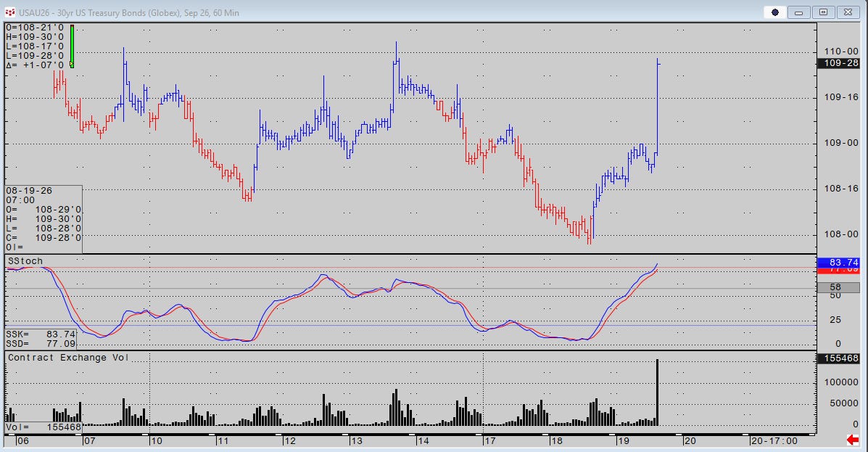Click the 08-19-26 date in cursor data box

pyautogui.click(x=29, y=191)
